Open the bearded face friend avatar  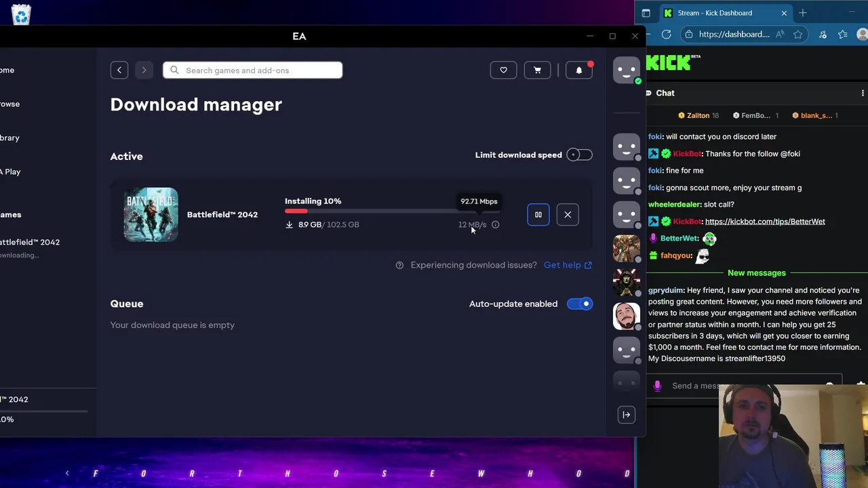click(627, 316)
